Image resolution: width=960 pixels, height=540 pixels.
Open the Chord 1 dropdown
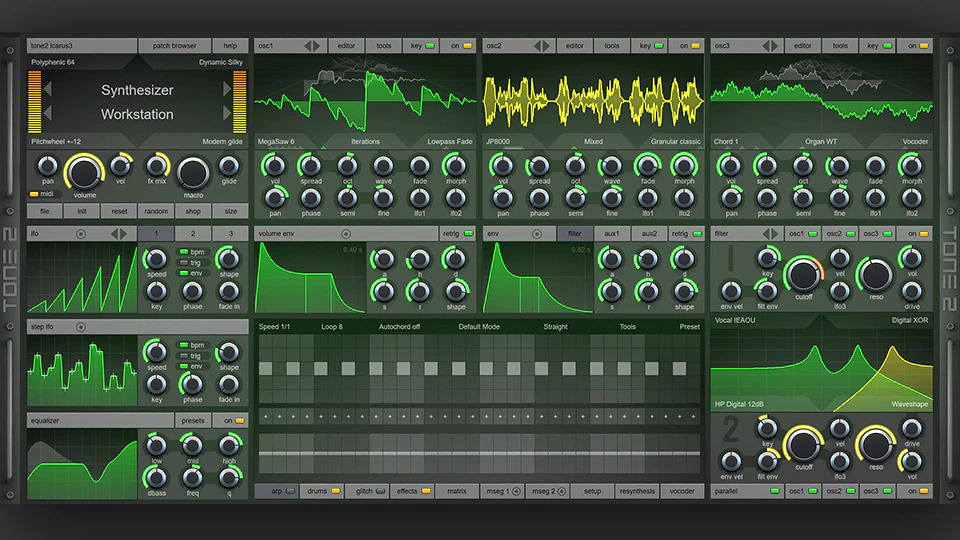[x=726, y=141]
